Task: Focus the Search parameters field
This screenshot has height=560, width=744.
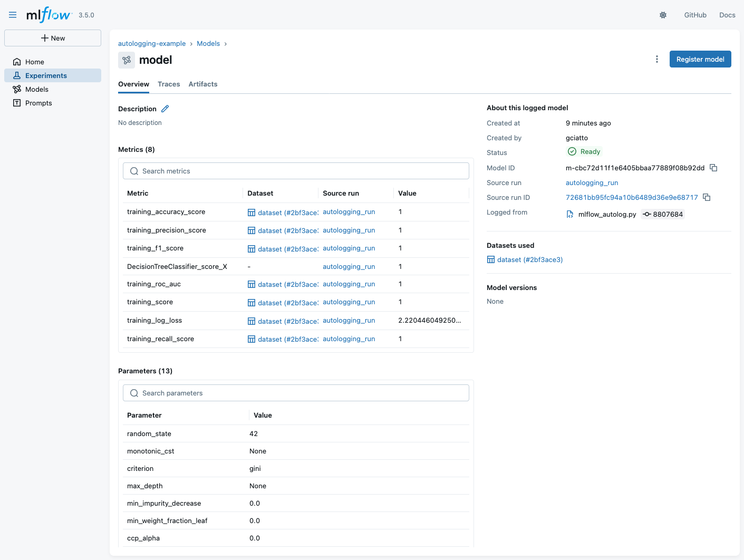Action: point(296,393)
